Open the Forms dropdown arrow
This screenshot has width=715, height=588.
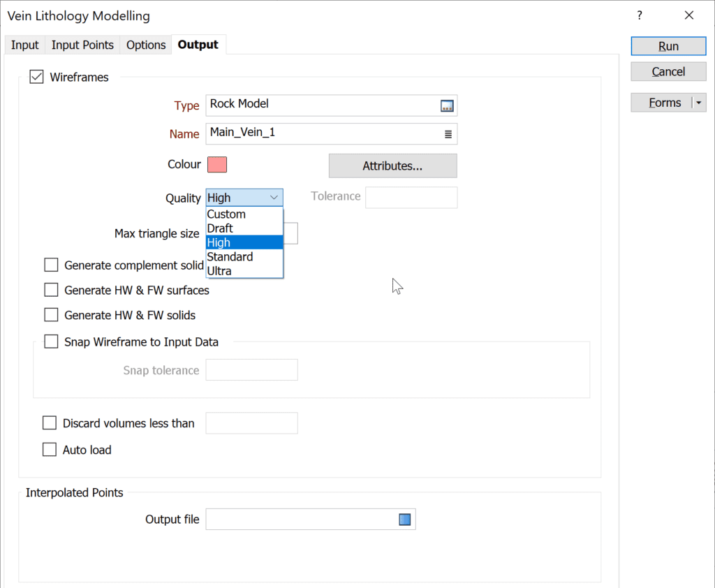[x=699, y=103]
